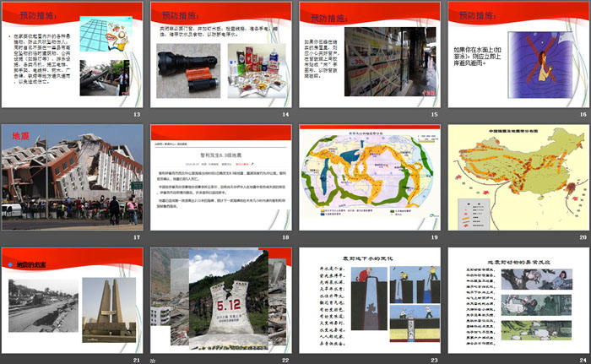Click the map legend box on slide 20
The width and height of the screenshot is (591, 364).
pos(474,215)
